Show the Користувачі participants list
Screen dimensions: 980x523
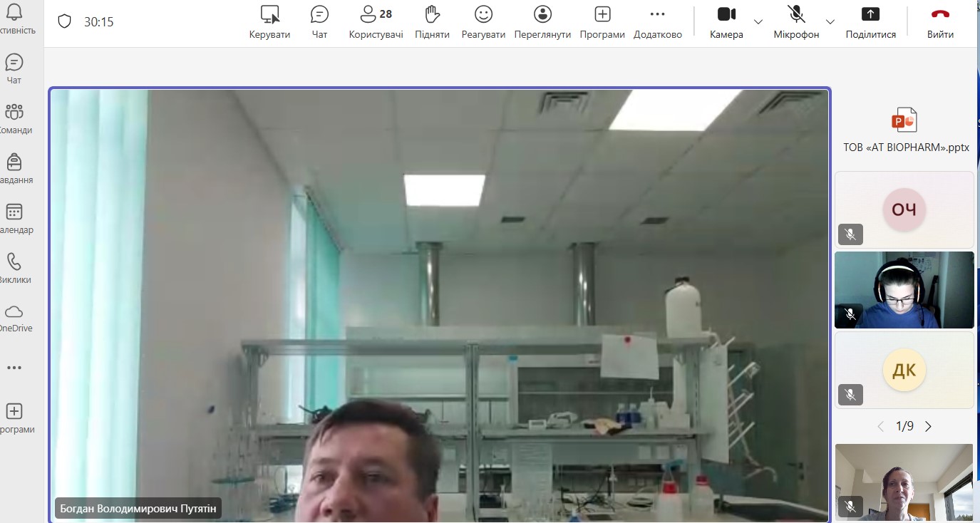coord(376,21)
